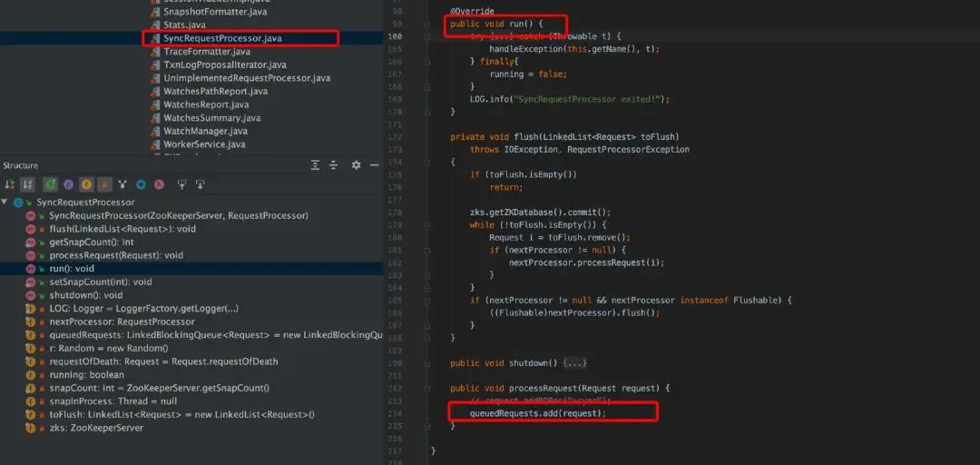The height and width of the screenshot is (465, 980).
Task: Select run(): void in Structure tree
Action: coord(72,269)
